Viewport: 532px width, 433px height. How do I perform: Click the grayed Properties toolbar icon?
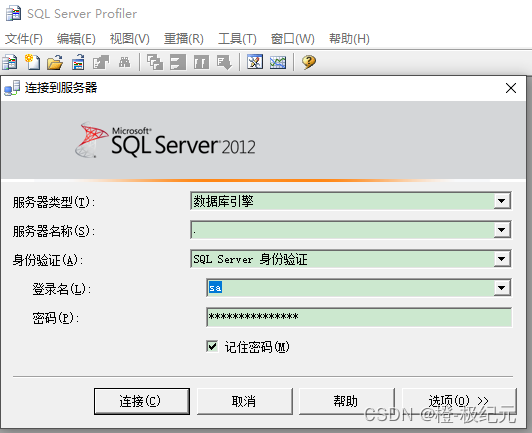click(x=101, y=62)
